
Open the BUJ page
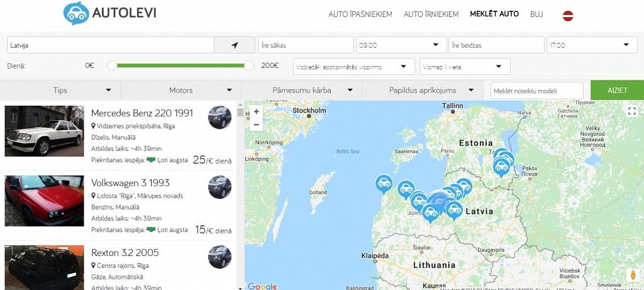click(x=536, y=14)
